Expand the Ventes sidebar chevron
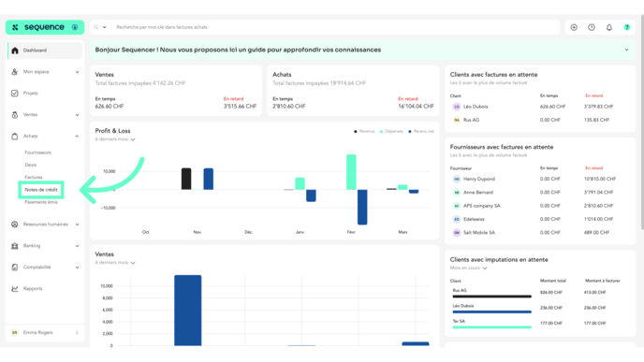This screenshot has width=644, height=362. [77, 115]
